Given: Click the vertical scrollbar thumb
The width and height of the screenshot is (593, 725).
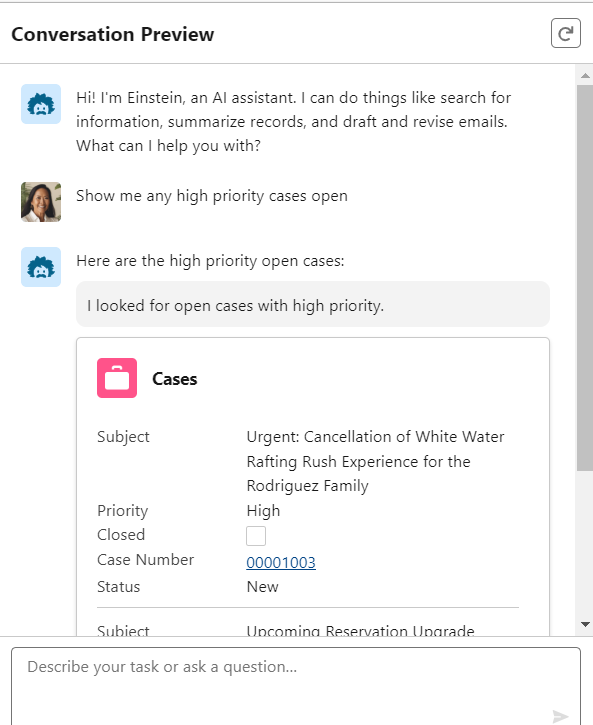Looking at the screenshot, I should click(585, 278).
